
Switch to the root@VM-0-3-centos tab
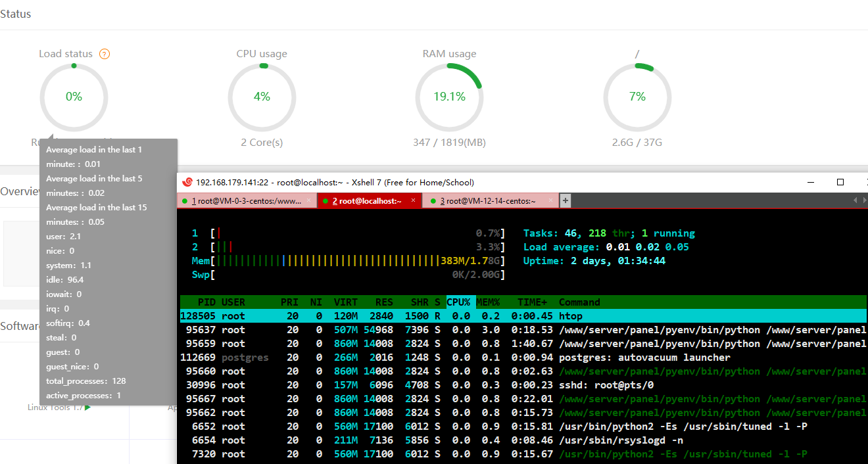point(245,201)
